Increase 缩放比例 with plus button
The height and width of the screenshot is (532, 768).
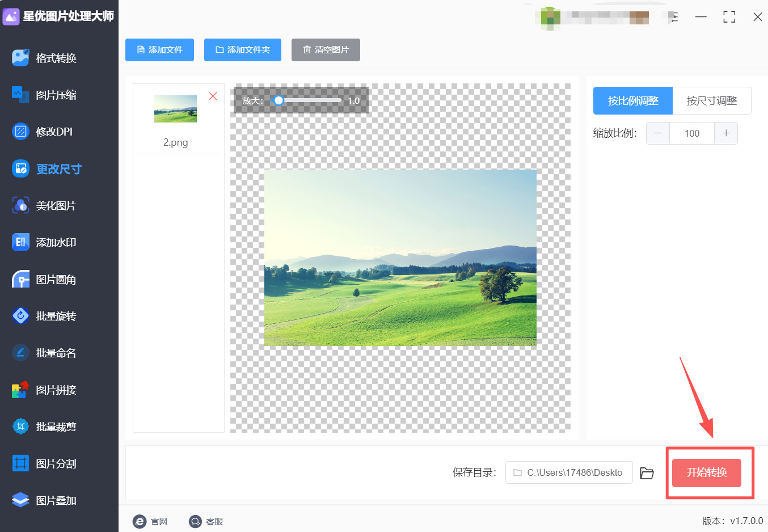pyautogui.click(x=726, y=133)
